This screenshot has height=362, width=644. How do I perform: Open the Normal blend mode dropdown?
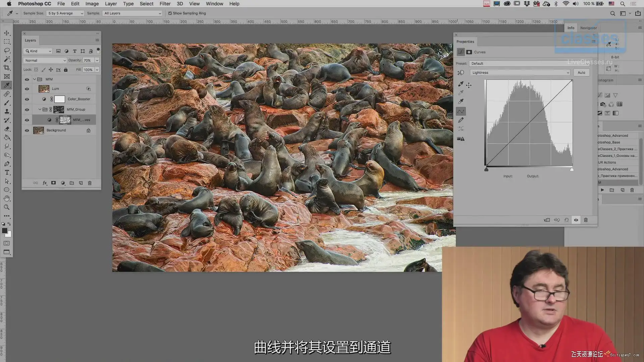pos(45,60)
